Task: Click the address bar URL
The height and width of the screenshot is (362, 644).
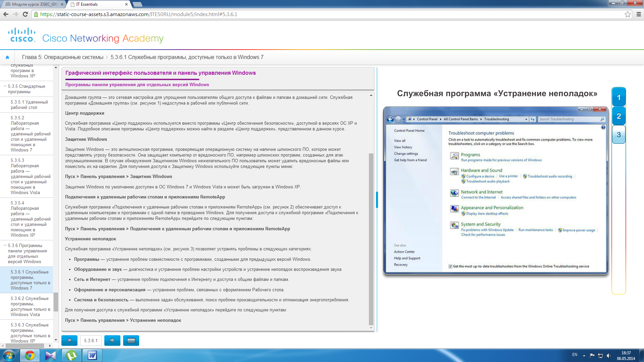Action: point(139,14)
